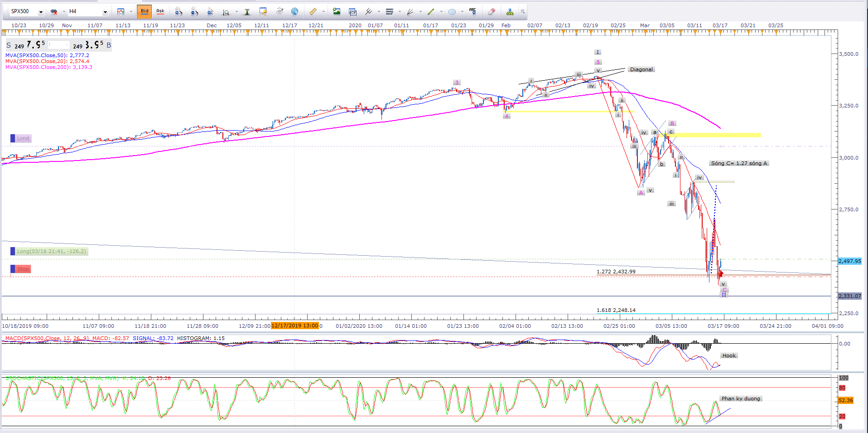The width and height of the screenshot is (868, 433).
Task: Click the zoom out magnifier icon
Action: [x=194, y=12]
